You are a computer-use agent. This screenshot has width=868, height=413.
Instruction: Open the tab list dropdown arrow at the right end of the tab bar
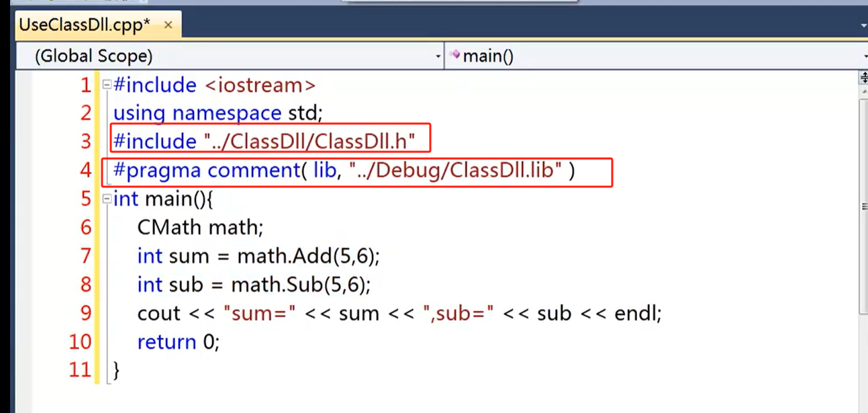click(864, 26)
